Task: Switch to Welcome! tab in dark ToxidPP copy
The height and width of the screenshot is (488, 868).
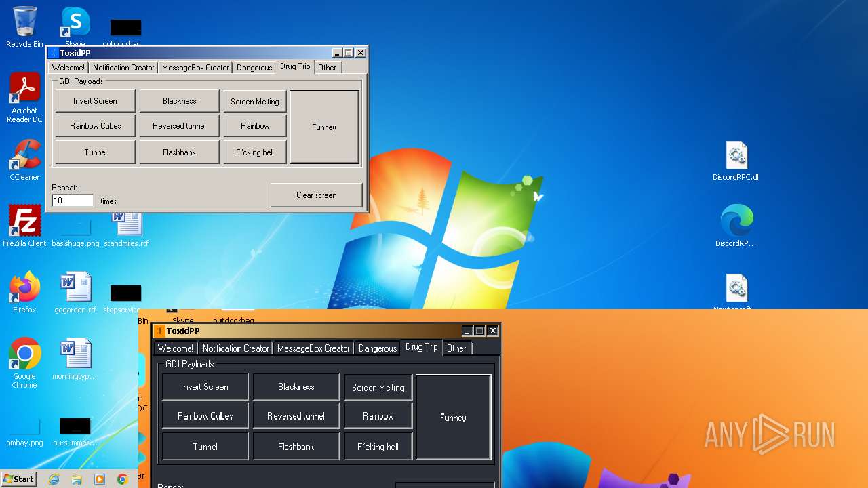Action: click(176, 348)
